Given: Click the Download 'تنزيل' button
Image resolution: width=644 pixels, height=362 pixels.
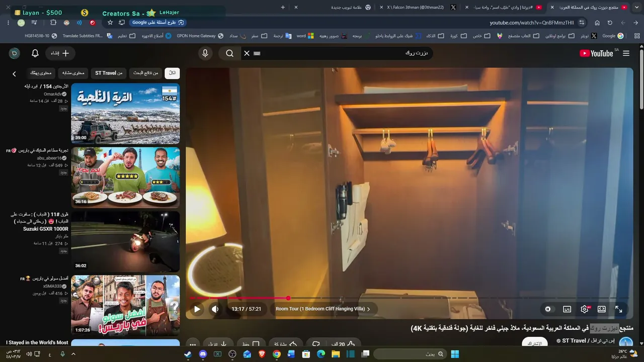Looking at the screenshot, I should click(218, 344).
